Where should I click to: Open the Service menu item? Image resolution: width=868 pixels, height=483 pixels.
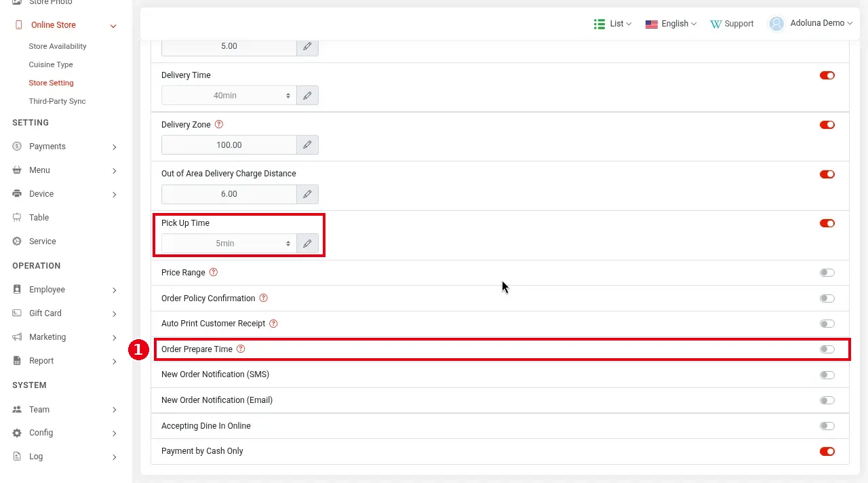coord(42,241)
